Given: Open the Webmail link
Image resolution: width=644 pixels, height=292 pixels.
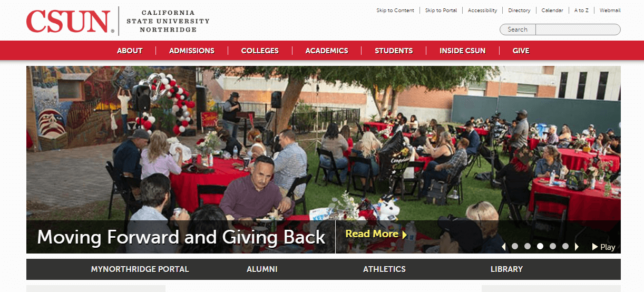Looking at the screenshot, I should coord(610,11).
